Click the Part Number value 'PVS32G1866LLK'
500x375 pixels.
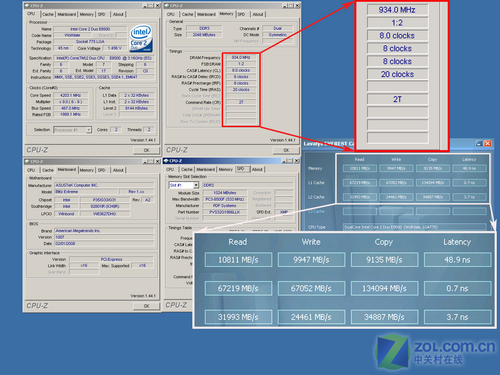[225, 212]
